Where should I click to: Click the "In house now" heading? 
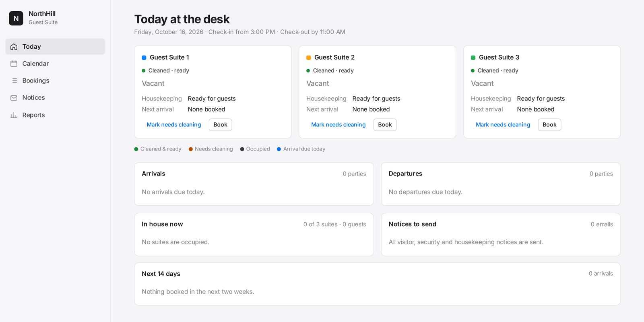click(162, 224)
